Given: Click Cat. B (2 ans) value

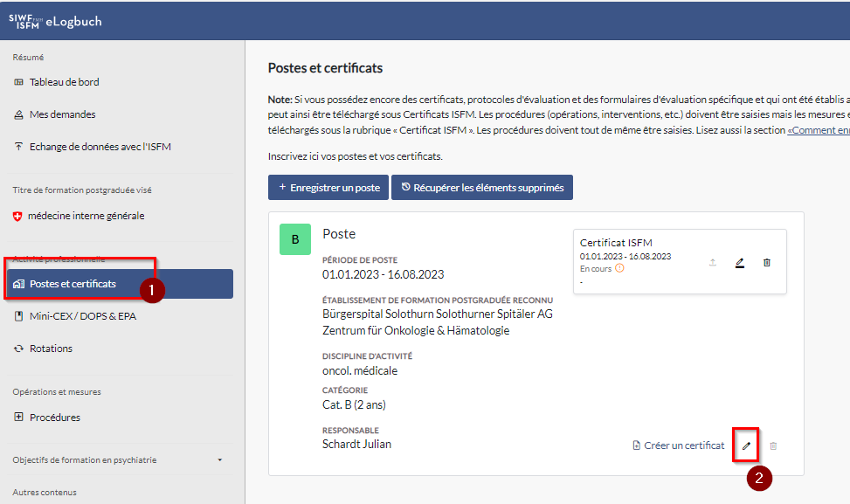Looking at the screenshot, I should [354, 404].
